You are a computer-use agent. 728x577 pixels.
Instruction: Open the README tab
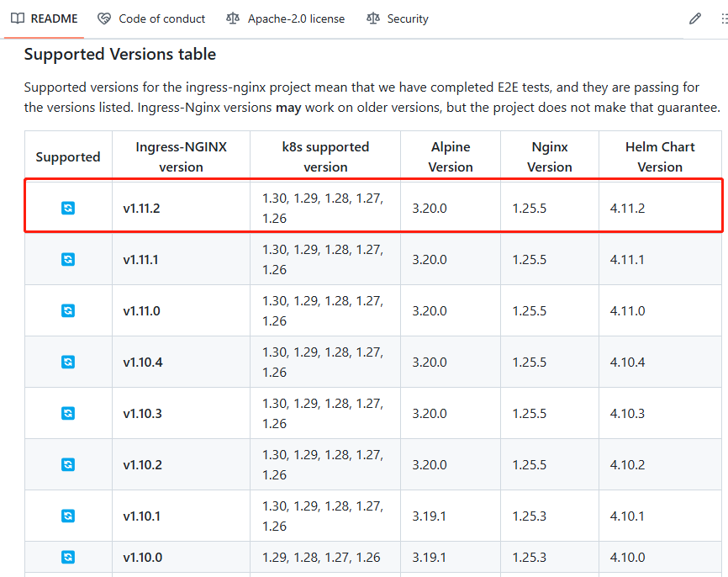pyautogui.click(x=44, y=19)
